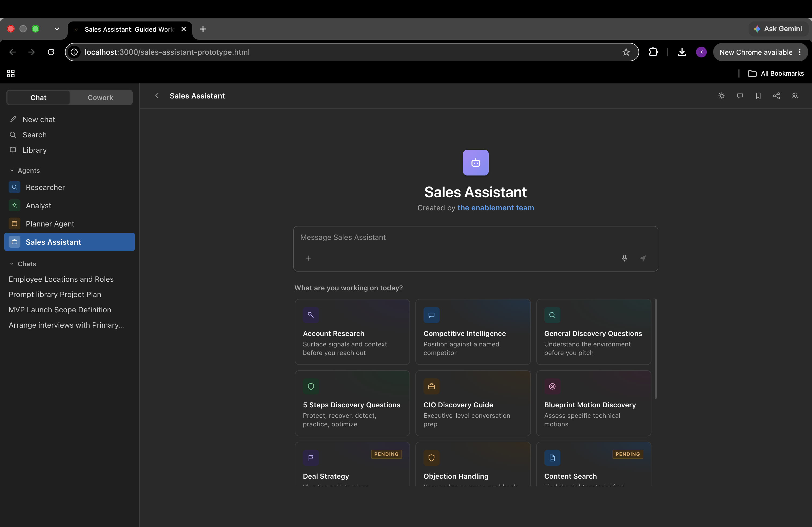This screenshot has width=812, height=527.
Task: Open the comments icon in header
Action: (x=740, y=96)
